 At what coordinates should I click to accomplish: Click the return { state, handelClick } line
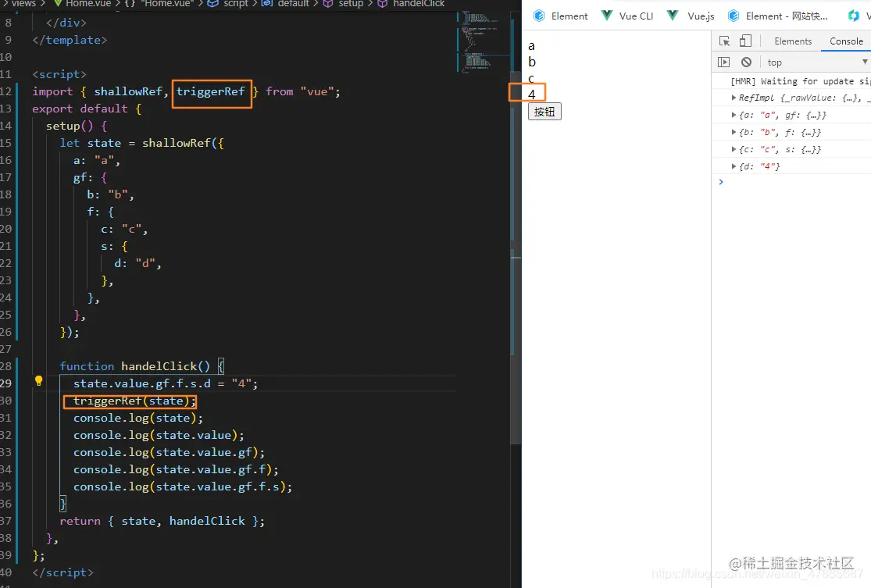[162, 521]
